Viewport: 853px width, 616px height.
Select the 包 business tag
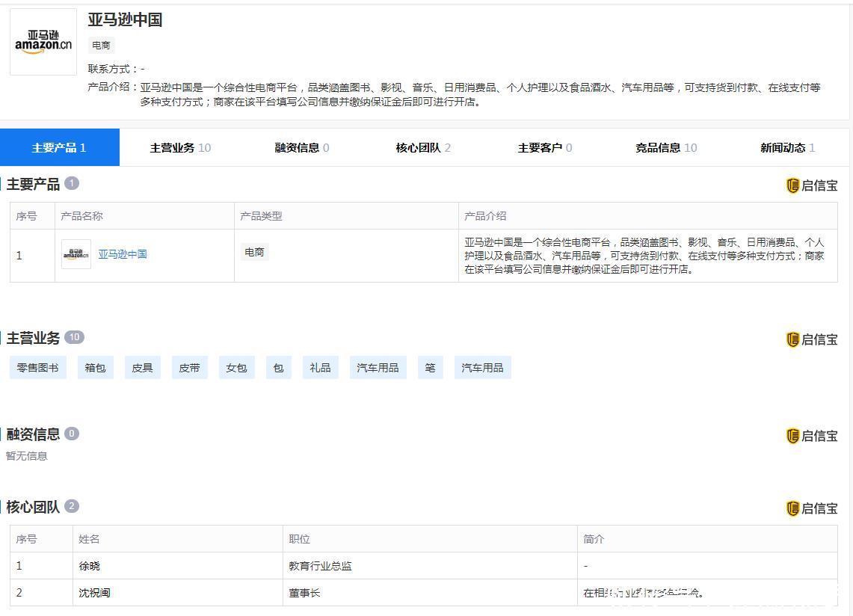point(279,368)
